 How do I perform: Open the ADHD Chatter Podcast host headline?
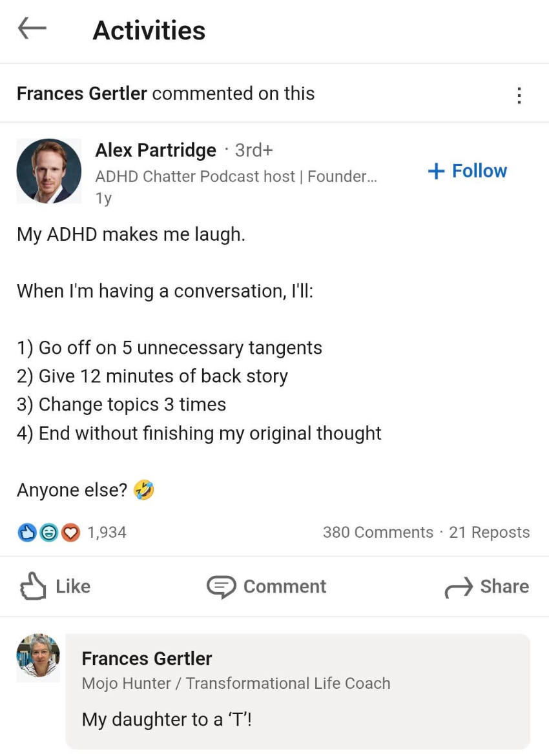[x=236, y=176]
